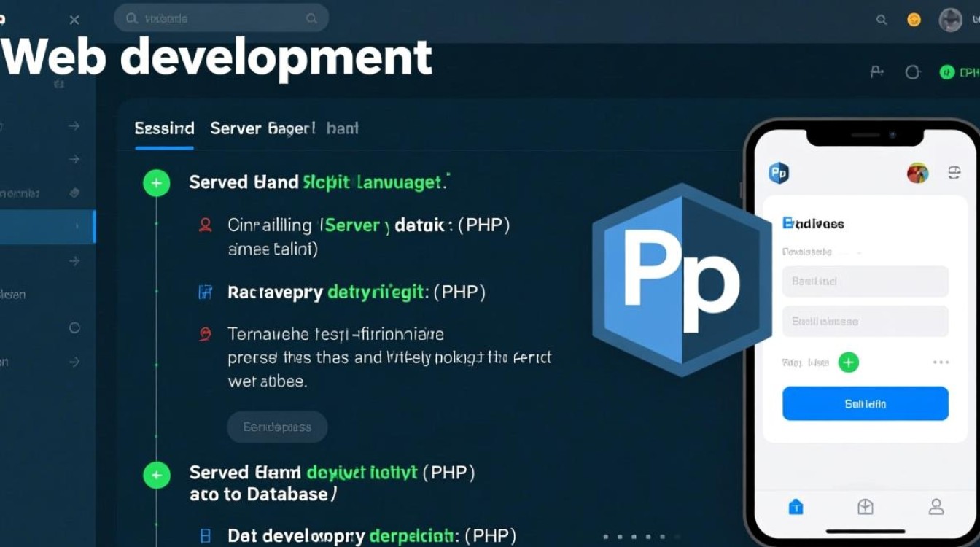Click the user avatar in the desktop top bar
The width and height of the screenshot is (980, 547).
(x=951, y=20)
